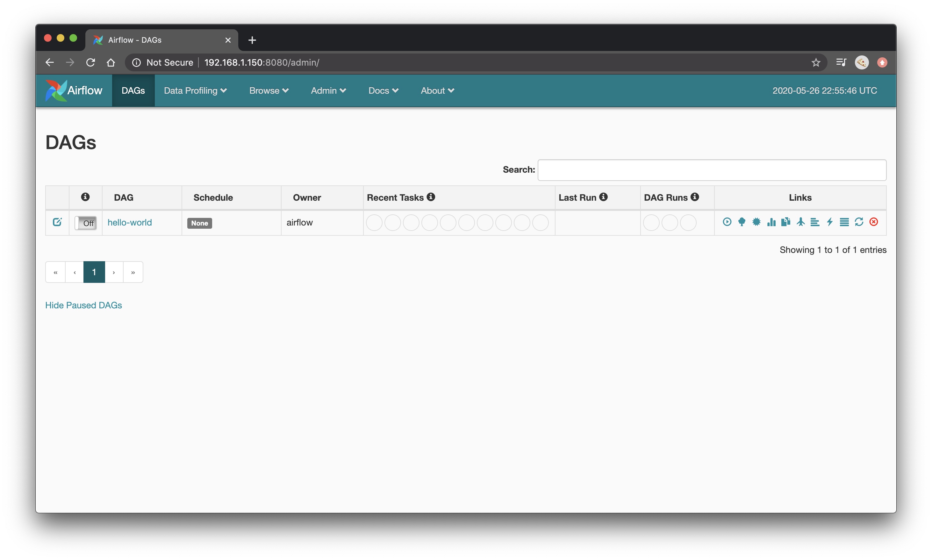932x560 pixels.
Task: Click the Delete DAG icon for hello-world
Action: point(874,222)
